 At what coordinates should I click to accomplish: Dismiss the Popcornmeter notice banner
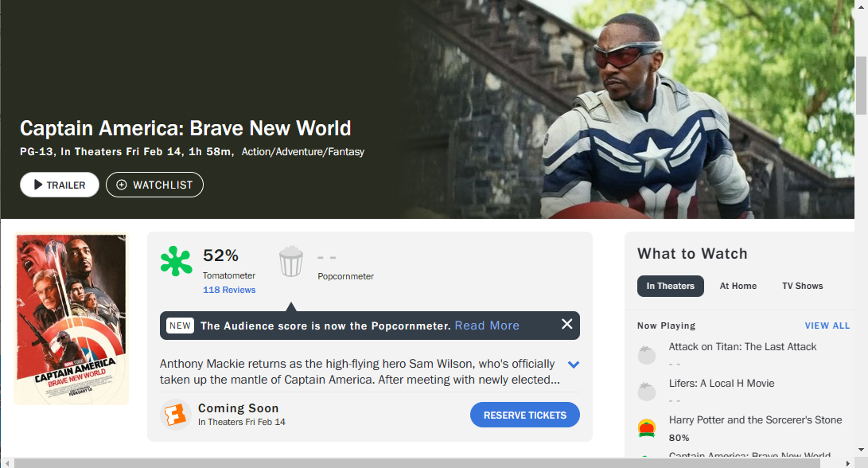click(566, 324)
